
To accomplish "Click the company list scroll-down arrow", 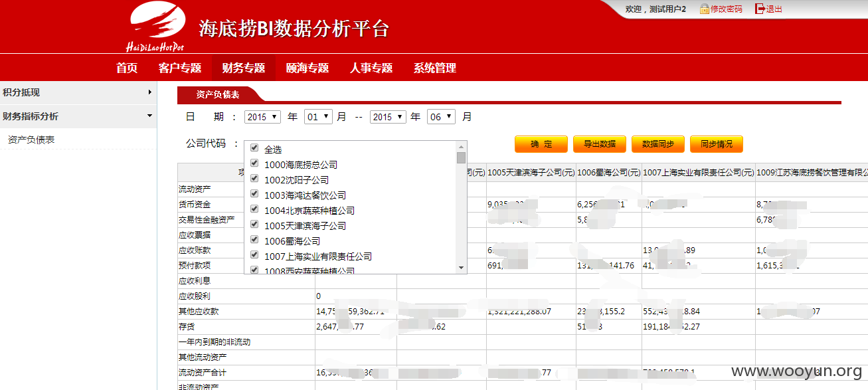I will (462, 267).
